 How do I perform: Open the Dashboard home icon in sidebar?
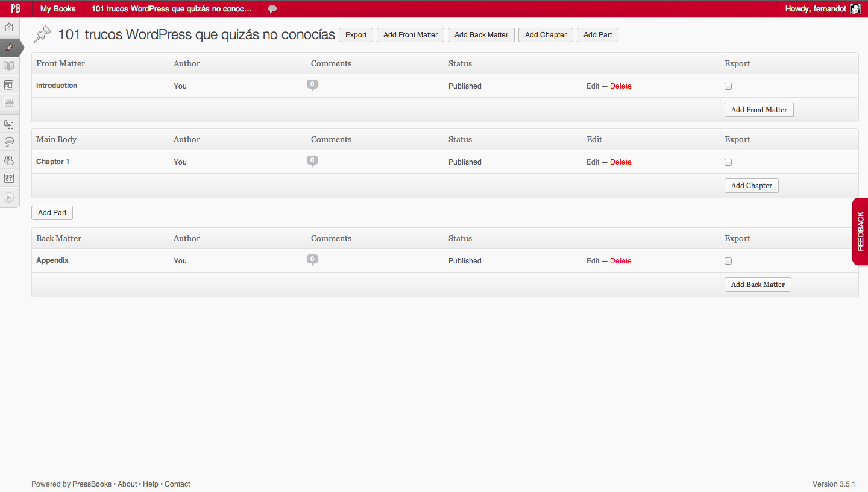9,27
